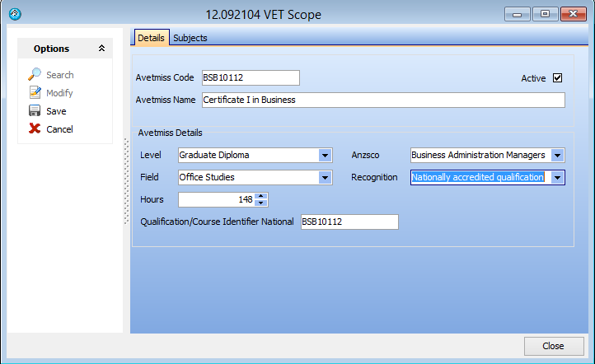Toggle the Active checkbox
This screenshot has width=595, height=364.
coord(557,78)
